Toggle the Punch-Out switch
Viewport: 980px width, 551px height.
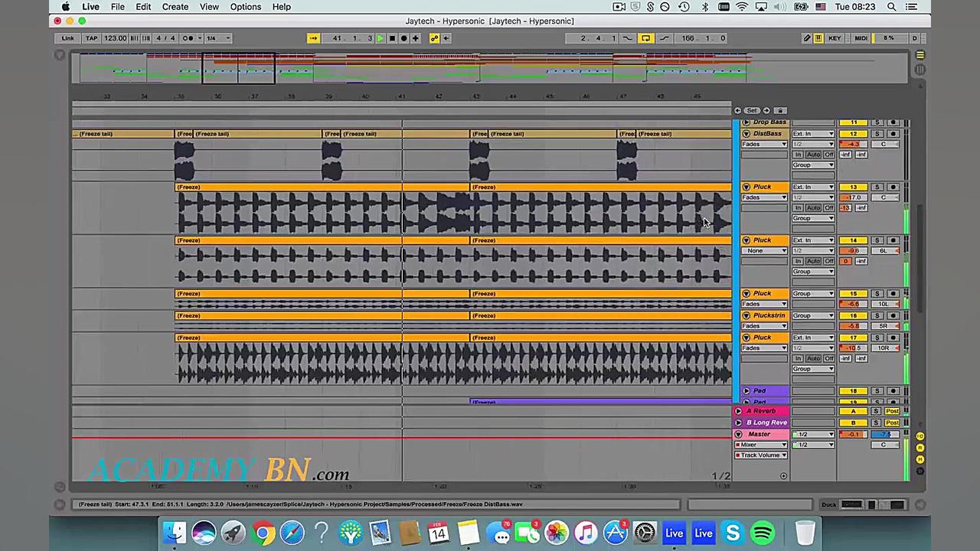click(x=664, y=38)
